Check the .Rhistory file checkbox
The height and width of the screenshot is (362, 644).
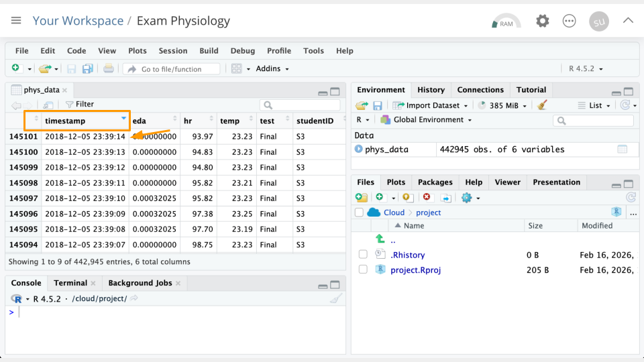[363, 255]
